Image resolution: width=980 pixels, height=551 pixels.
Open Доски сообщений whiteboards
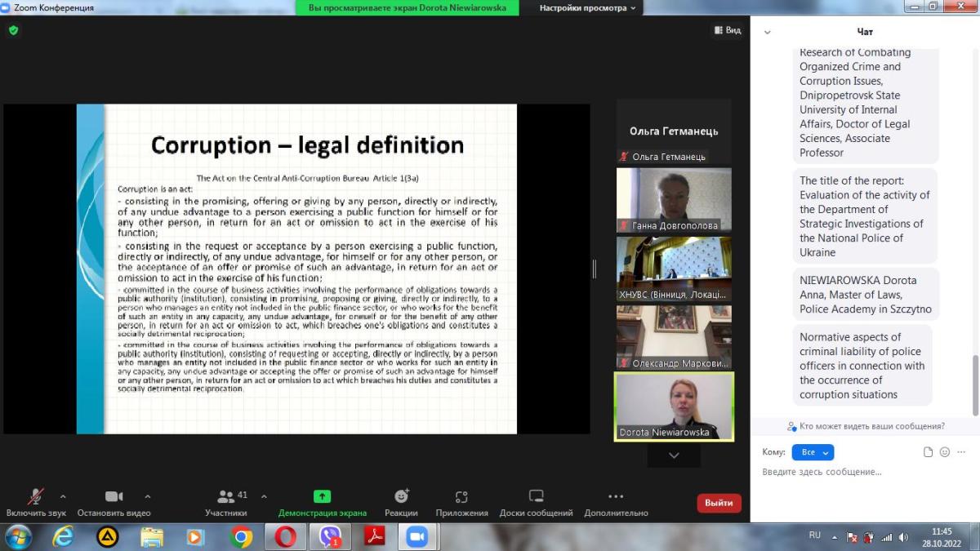pyautogui.click(x=536, y=497)
